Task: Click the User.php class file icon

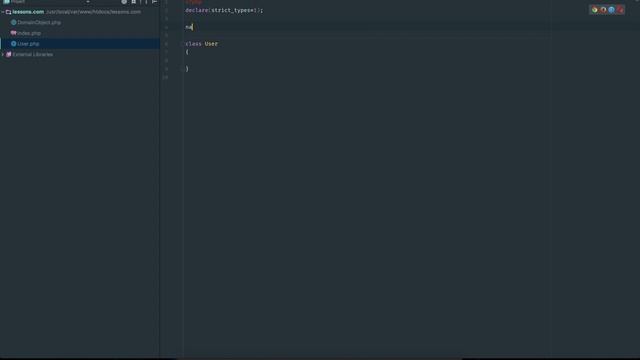Action: (13, 44)
